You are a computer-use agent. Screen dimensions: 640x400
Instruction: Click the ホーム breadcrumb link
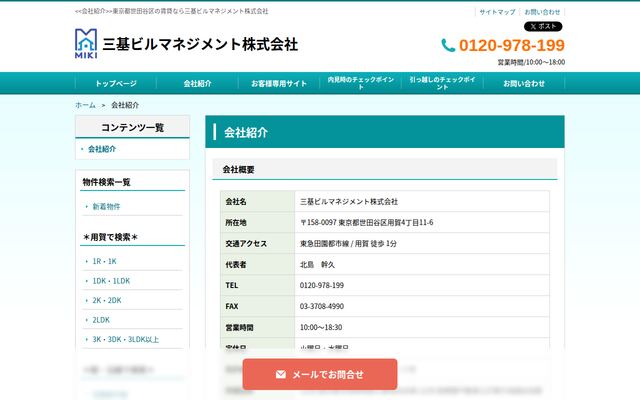[85, 105]
